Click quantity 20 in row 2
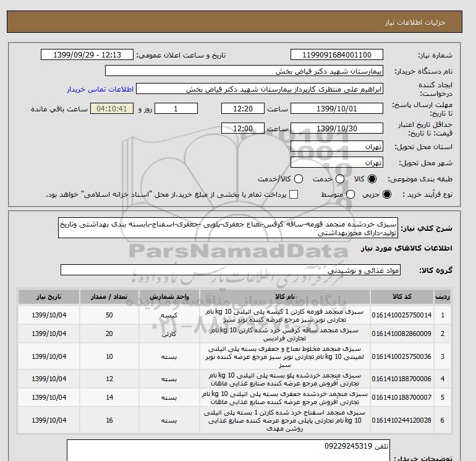Viewport: 476px width, 461px height. coord(109,334)
